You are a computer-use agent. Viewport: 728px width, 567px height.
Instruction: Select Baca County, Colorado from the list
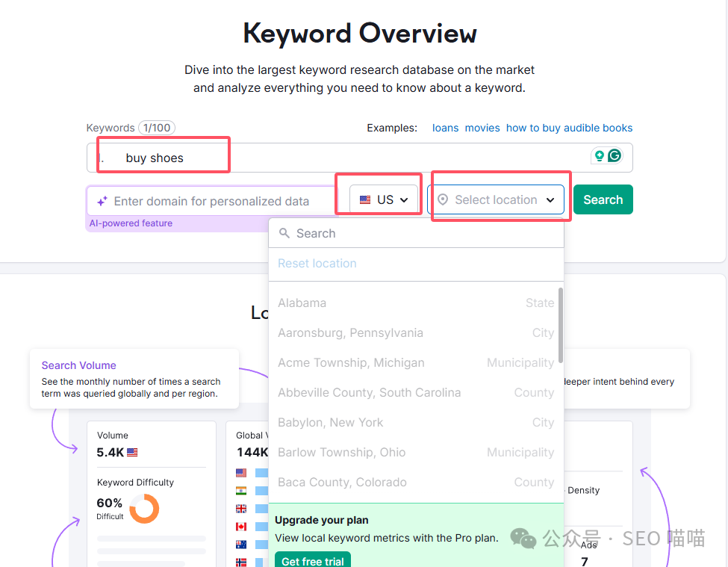[416, 482]
